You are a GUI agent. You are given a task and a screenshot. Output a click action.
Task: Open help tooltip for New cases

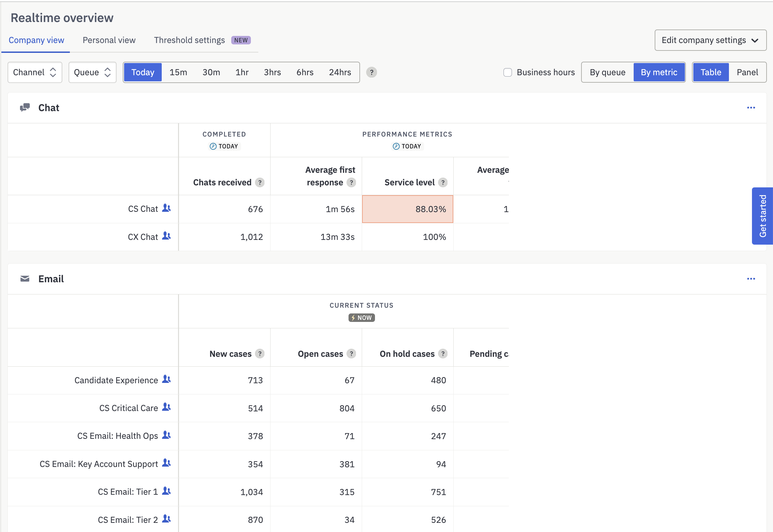point(260,354)
